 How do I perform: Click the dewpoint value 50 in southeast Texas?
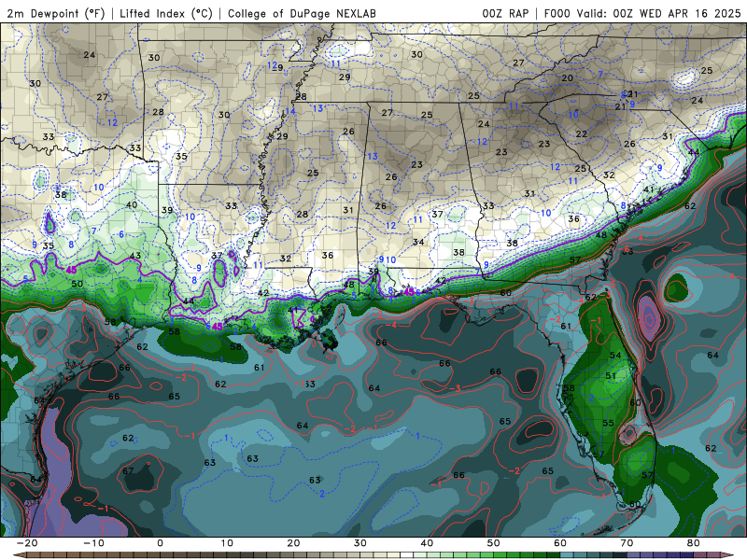78,284
